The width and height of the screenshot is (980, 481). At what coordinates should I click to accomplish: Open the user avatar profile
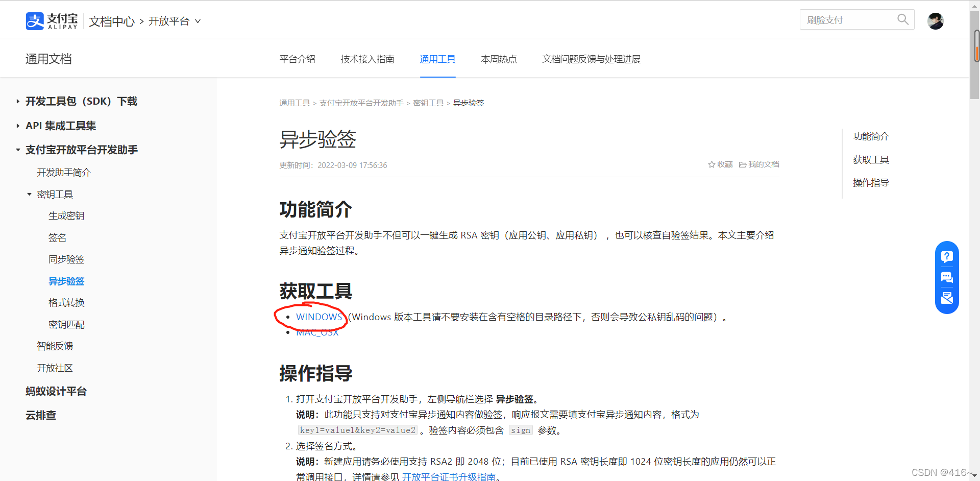[x=935, y=21]
